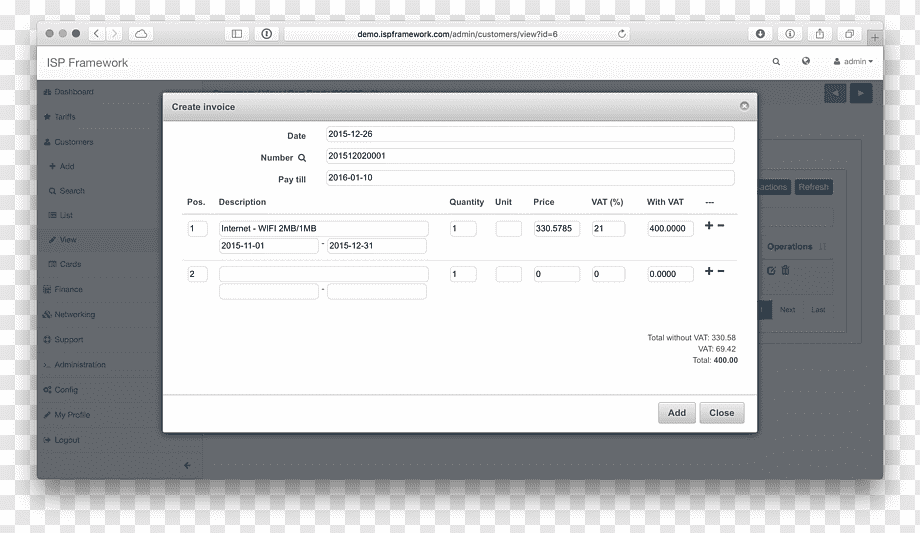Click Logout in the sidebar
920x533 pixels.
pos(67,440)
